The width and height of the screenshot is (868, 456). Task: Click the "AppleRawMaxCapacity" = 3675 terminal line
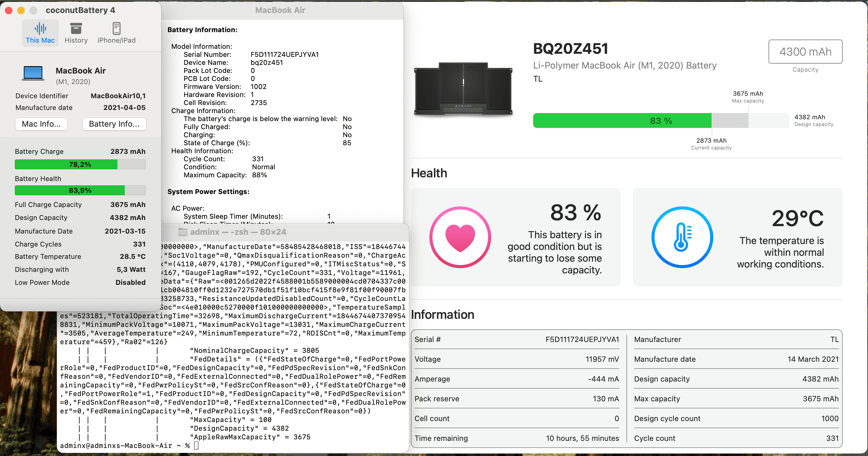click(250, 437)
